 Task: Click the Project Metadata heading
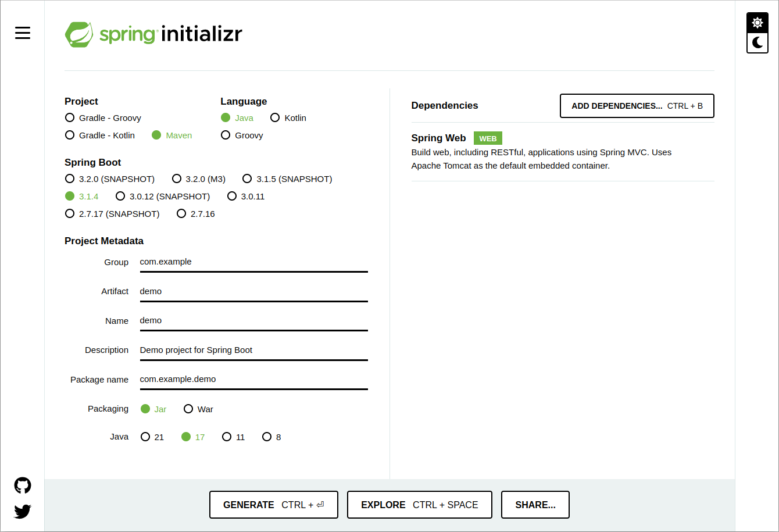(104, 241)
